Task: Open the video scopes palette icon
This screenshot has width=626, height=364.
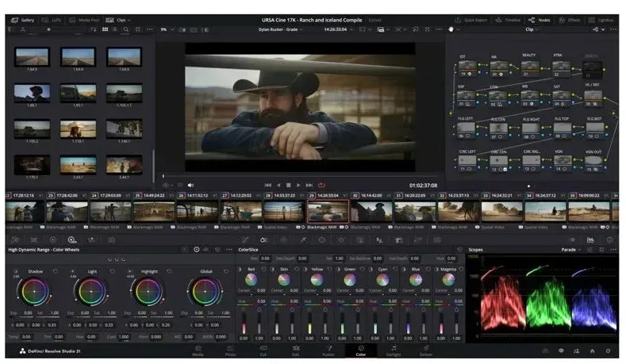Action: [590, 239]
